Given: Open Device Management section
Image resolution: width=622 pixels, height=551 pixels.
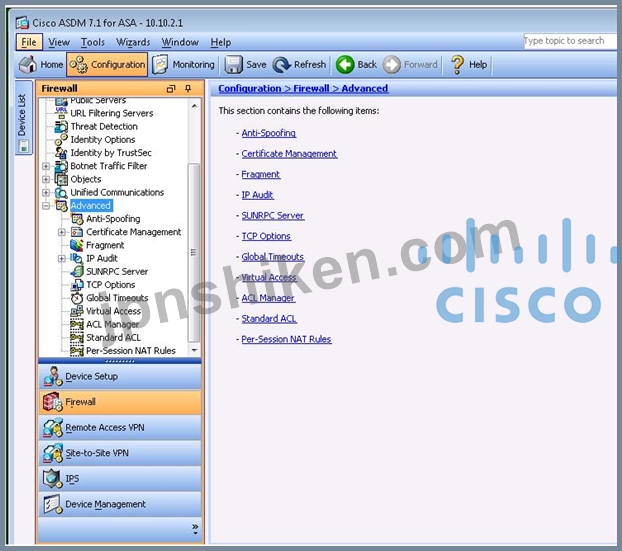Looking at the screenshot, I should coord(120,504).
